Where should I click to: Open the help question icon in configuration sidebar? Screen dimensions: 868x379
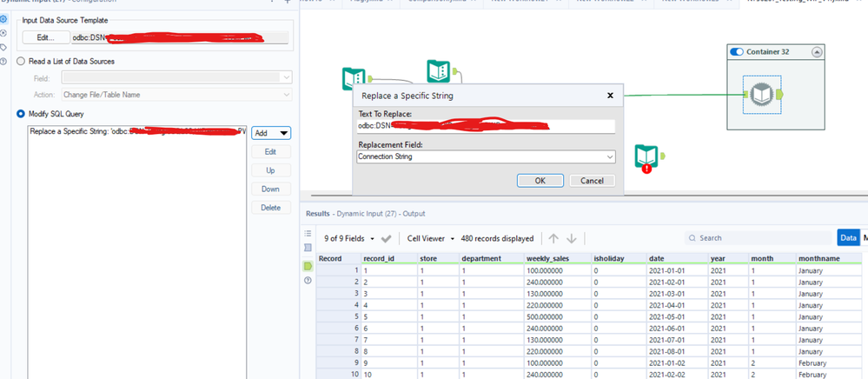tap(3, 61)
